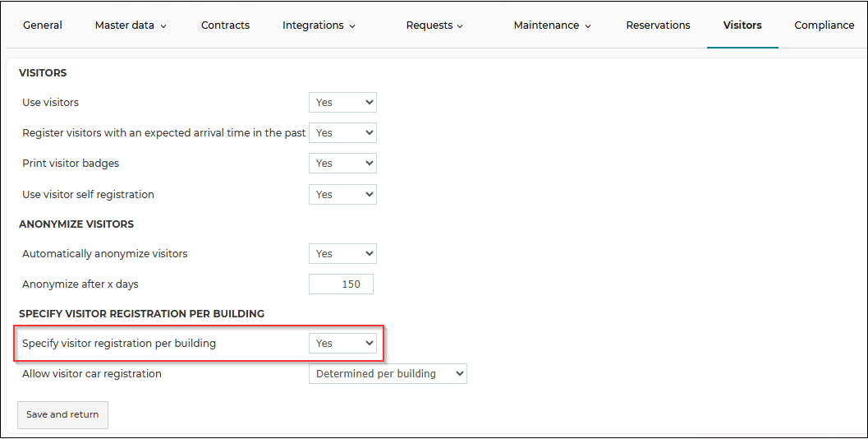Expand the Integrations menu

coord(319,25)
